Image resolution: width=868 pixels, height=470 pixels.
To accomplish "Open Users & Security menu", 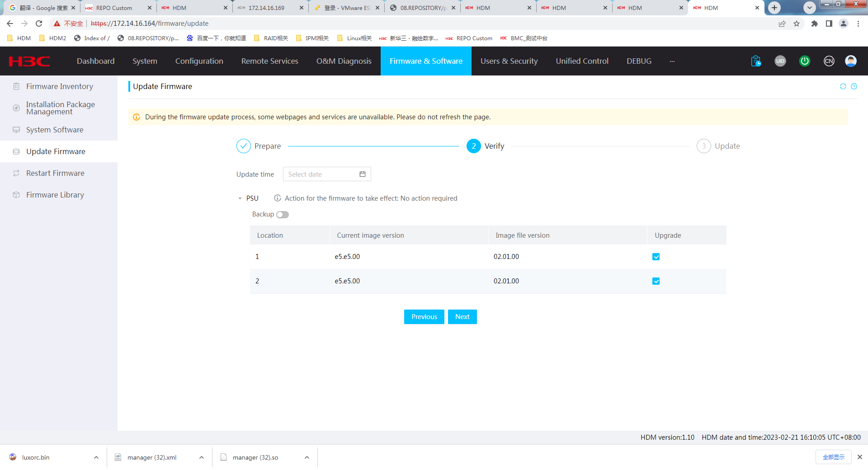I will tap(509, 61).
